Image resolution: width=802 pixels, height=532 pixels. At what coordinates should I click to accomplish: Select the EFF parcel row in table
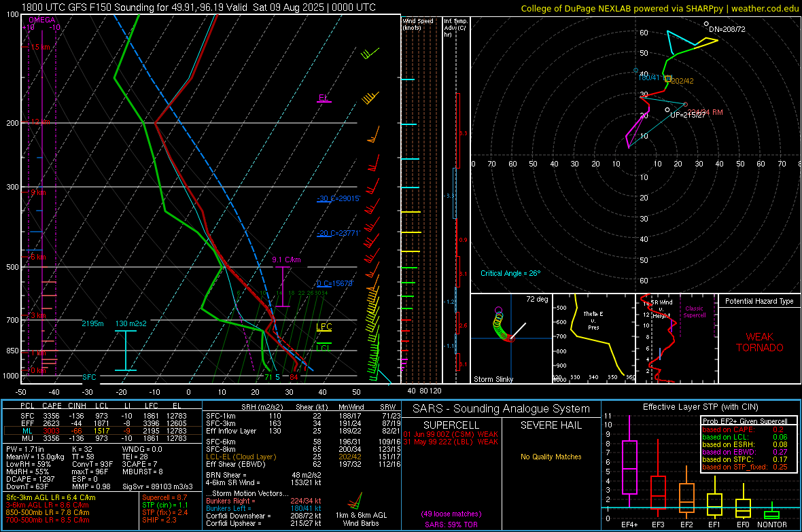pyautogui.click(x=103, y=423)
